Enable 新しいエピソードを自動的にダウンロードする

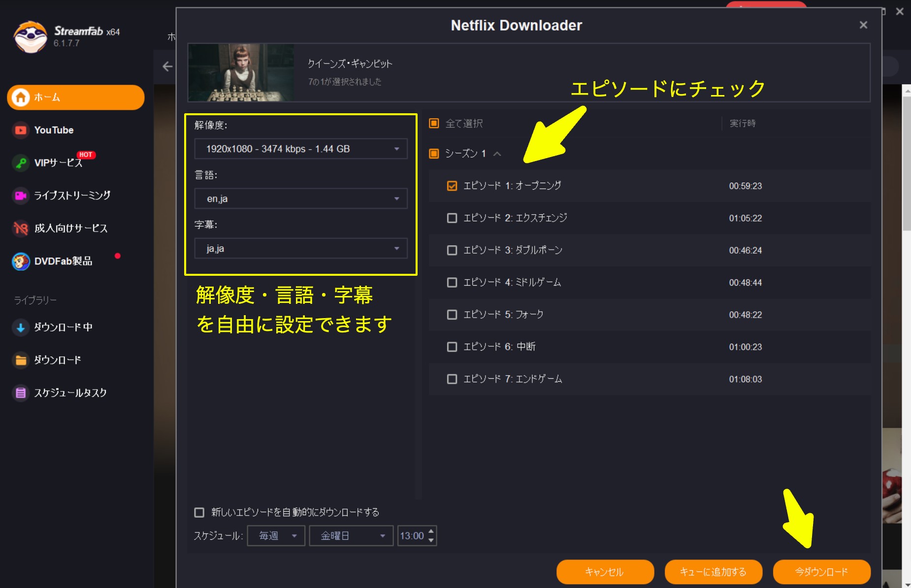(x=199, y=513)
